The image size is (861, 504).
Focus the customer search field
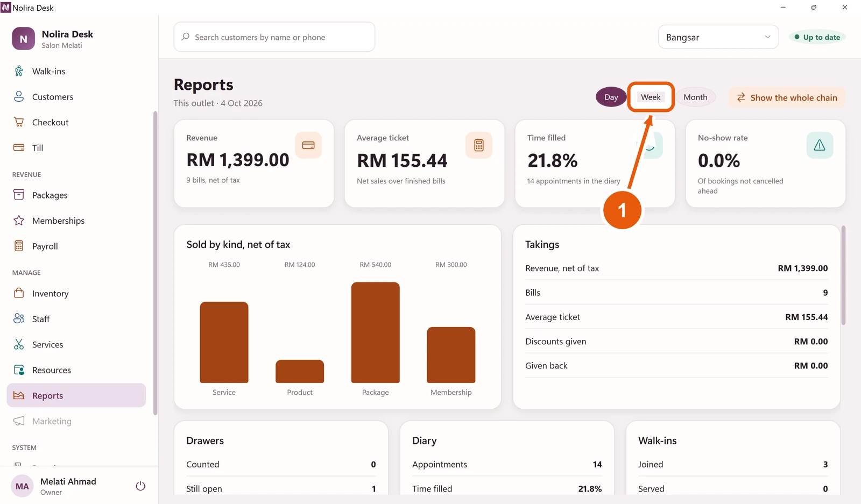(x=274, y=37)
